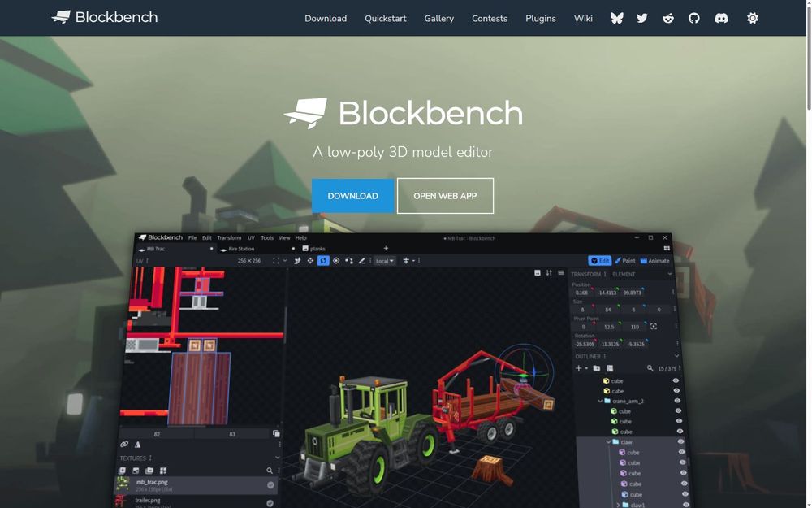Click the Blockbench logo in the header
The image size is (812, 508).
tap(105, 17)
